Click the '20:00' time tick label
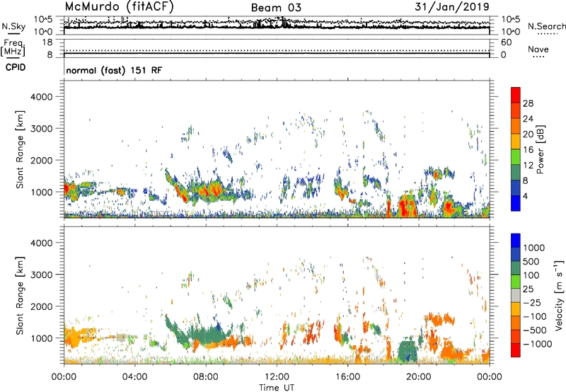The width and height of the screenshot is (566, 392). click(x=418, y=377)
